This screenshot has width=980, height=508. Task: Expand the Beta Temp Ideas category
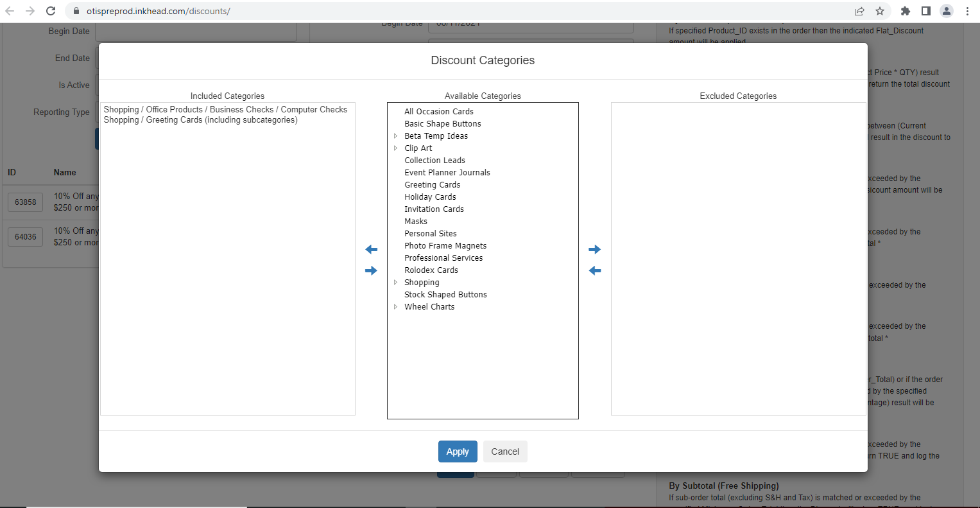tap(395, 136)
